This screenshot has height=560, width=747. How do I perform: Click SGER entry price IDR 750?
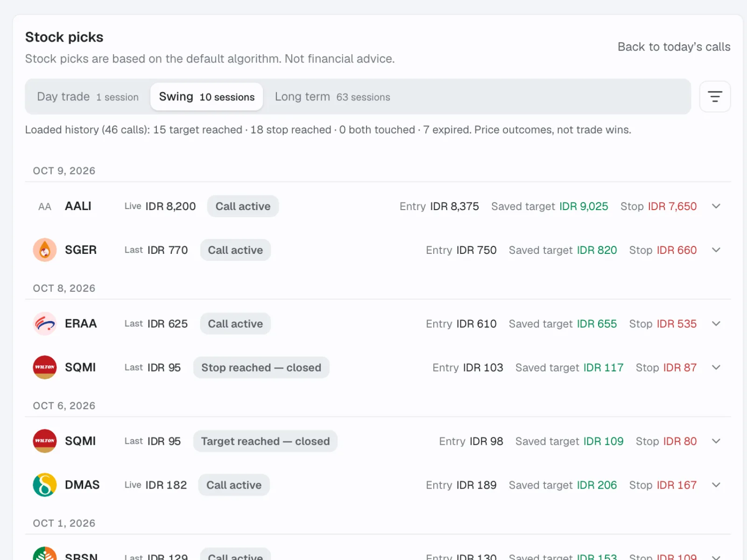476,250
